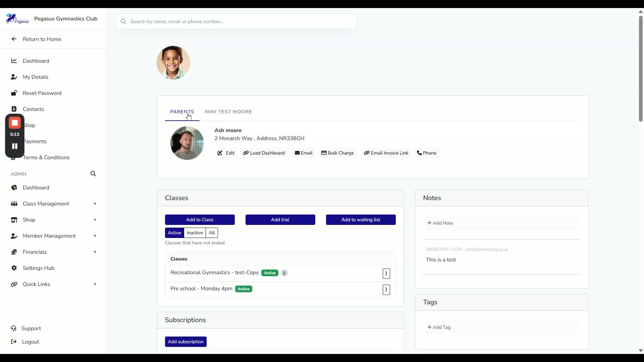This screenshot has width=644, height=362.
Task: Switch classes filter to All
Action: click(212, 233)
